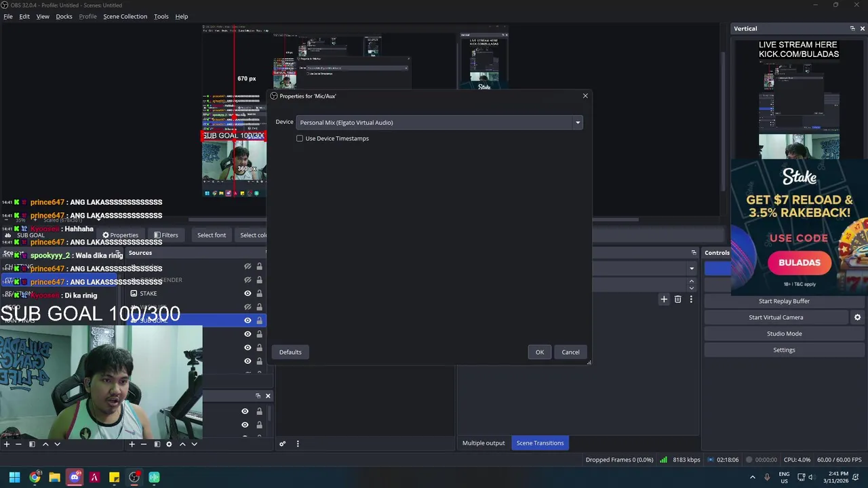The image size is (868, 488).
Task: Confirm Mic/Aux properties with OK
Action: 540,352
